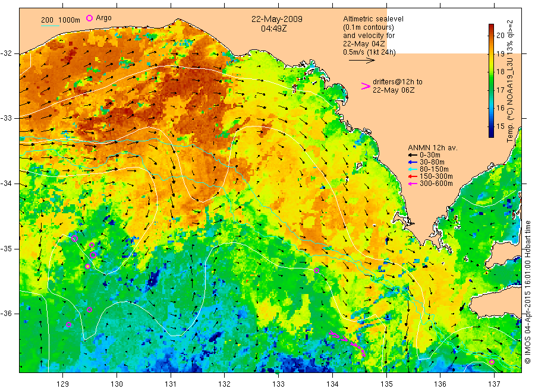Click the Argo float marker near 129.1E, -36.2

(x=68, y=324)
